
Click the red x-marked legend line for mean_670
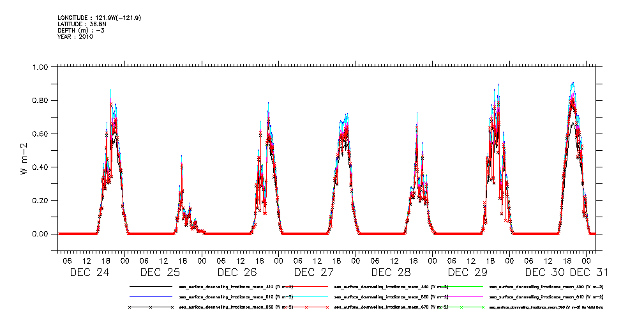306,307
